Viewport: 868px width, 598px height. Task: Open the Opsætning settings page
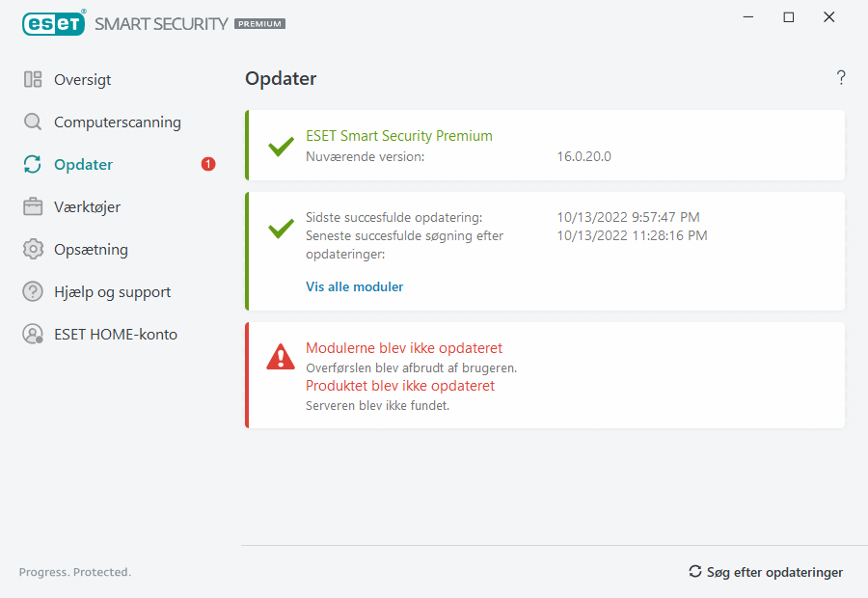point(91,250)
